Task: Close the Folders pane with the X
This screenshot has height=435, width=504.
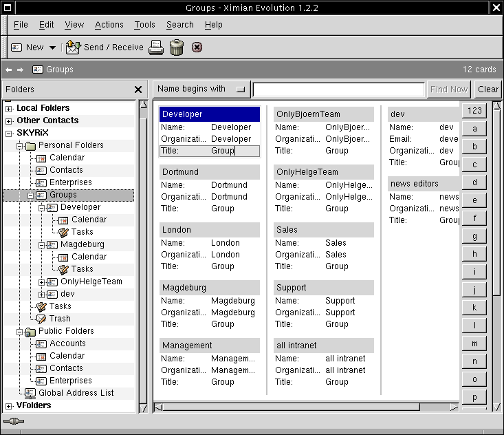Action: (138, 89)
